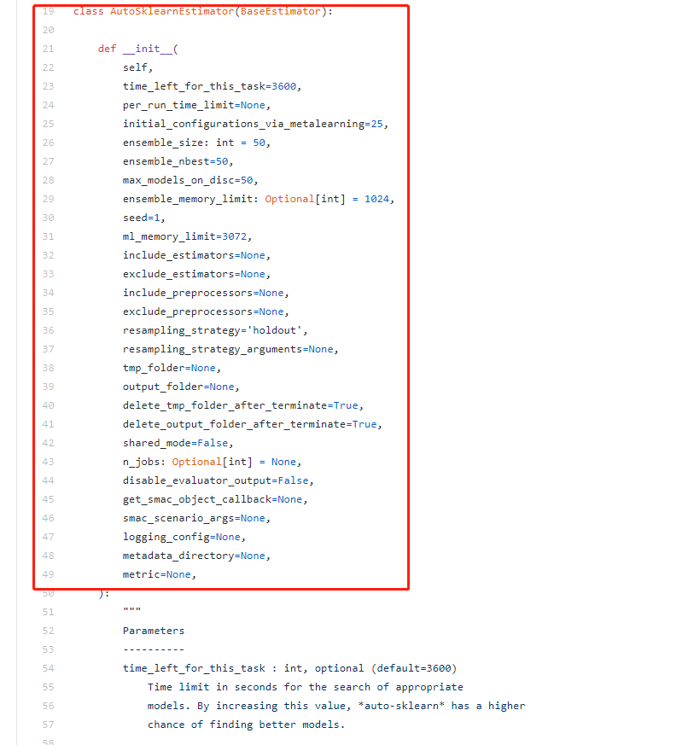This screenshot has height=745, width=700.
Task: Click time_left_for_this_task=3600 on line 23
Action: pyautogui.click(x=209, y=86)
